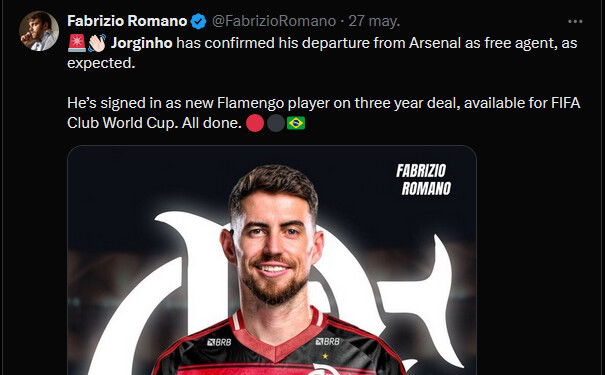Click the gold star on the jersey
Viewport: 605px width, 375px height.
point(325,356)
